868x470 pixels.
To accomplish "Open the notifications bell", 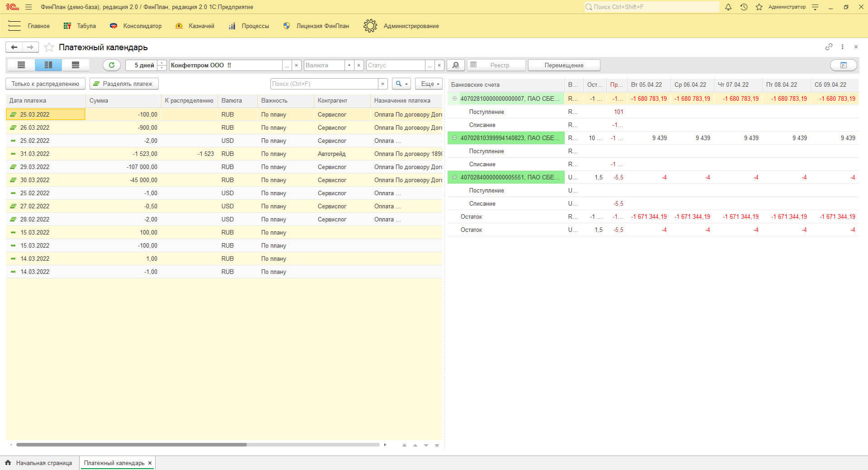I will point(728,7).
